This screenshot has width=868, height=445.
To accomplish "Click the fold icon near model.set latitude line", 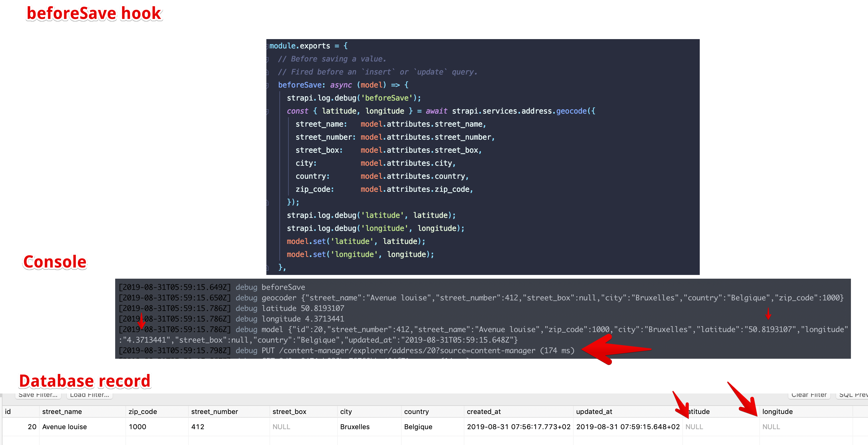I will pyautogui.click(x=267, y=241).
